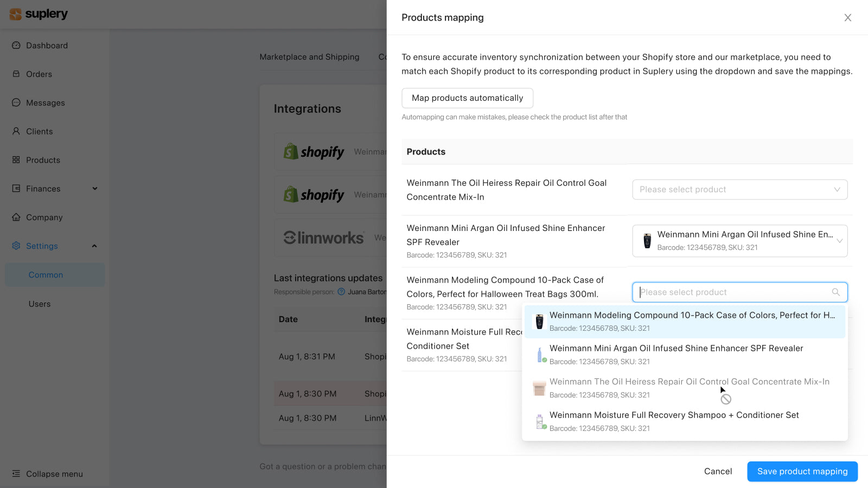Select the Settings gear icon

click(x=16, y=246)
